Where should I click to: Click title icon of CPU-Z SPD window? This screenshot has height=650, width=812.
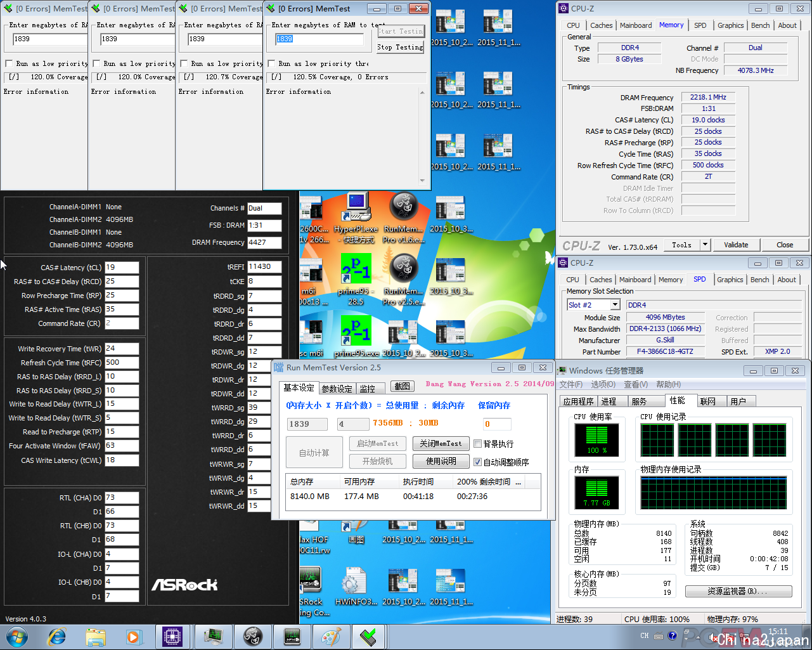point(563,263)
